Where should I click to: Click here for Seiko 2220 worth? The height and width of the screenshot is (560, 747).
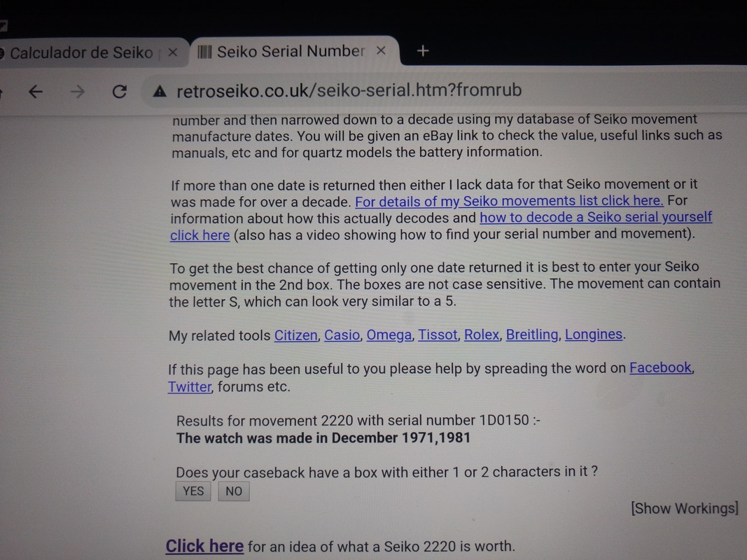point(204,546)
